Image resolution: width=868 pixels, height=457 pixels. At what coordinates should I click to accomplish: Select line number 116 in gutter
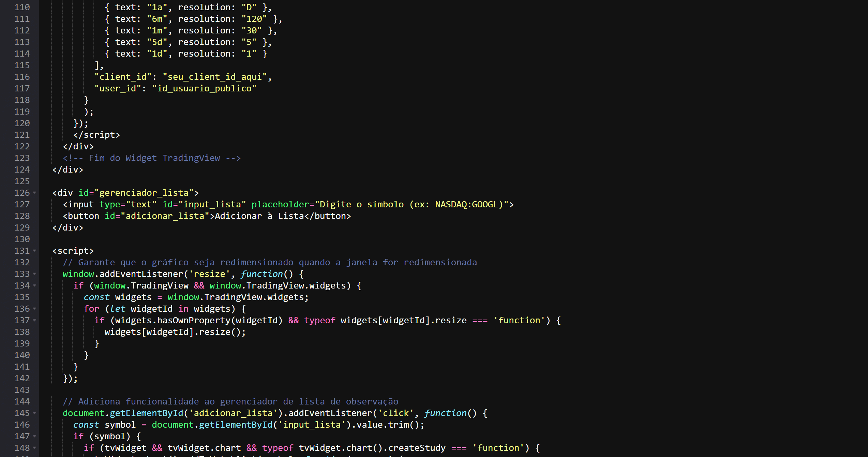[22, 77]
